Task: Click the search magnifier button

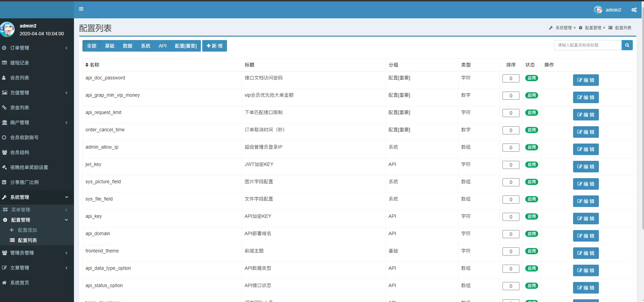Action: point(627,45)
